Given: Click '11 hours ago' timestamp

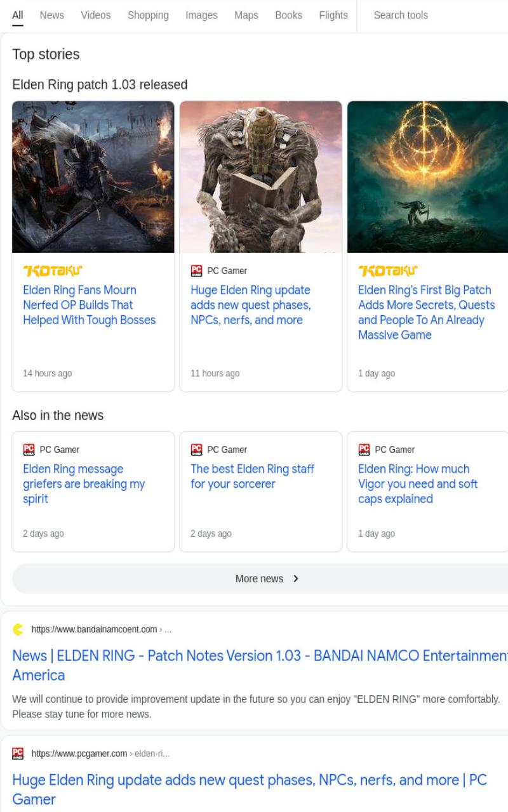Looking at the screenshot, I should pos(215,374).
